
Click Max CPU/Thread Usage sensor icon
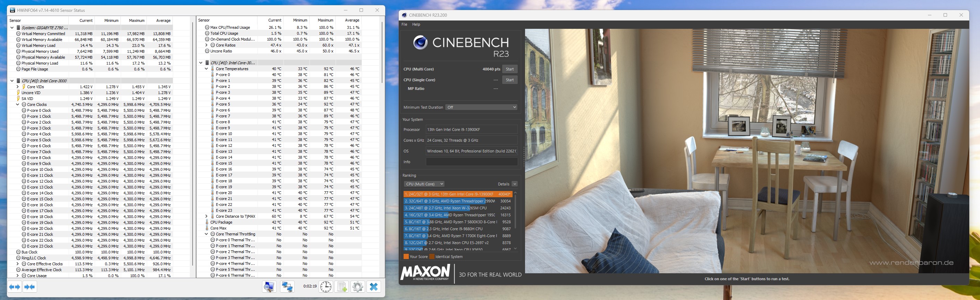[207, 27]
